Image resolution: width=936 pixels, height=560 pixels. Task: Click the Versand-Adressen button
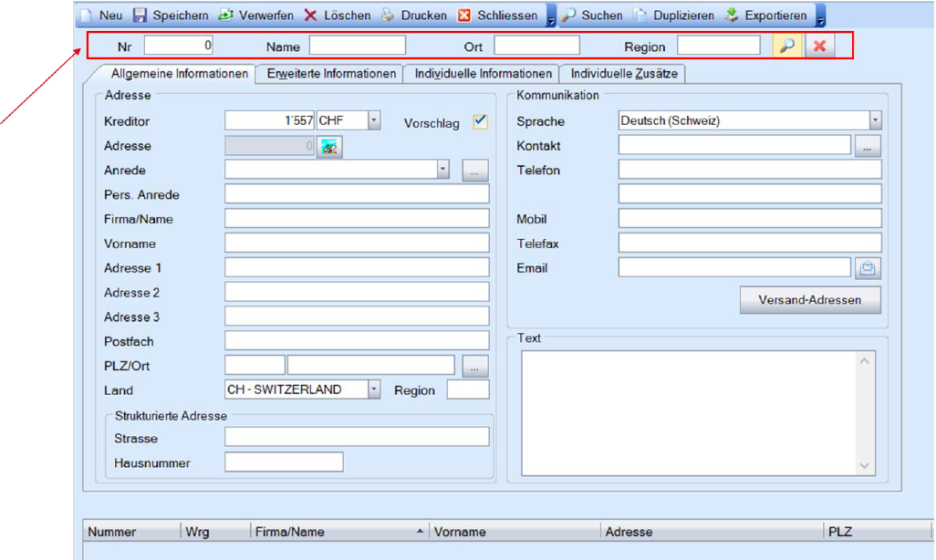pyautogui.click(x=810, y=300)
